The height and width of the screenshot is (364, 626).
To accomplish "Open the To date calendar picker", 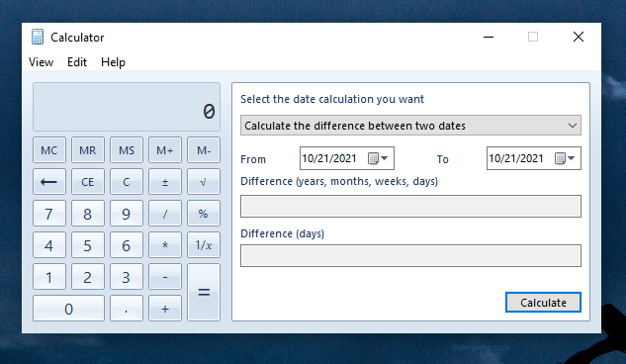I will [x=565, y=158].
